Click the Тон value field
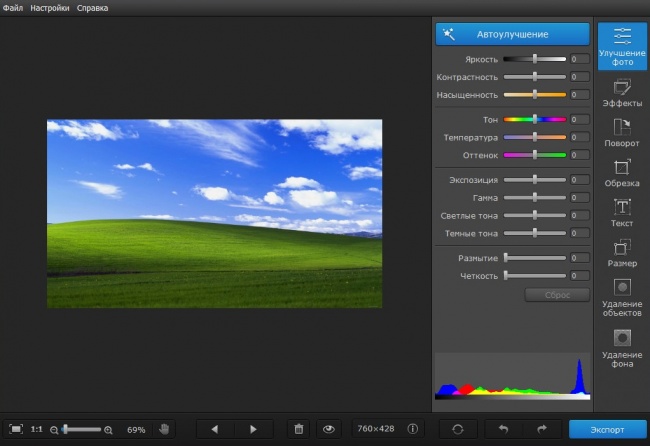The image size is (650, 446). (x=580, y=119)
